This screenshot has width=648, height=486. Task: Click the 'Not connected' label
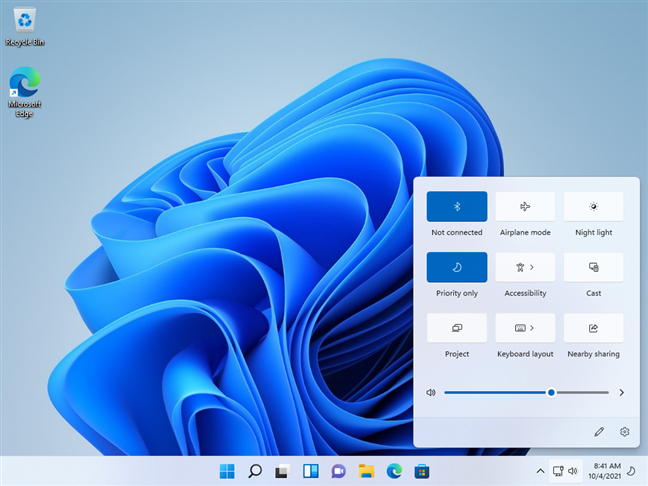coord(457,232)
